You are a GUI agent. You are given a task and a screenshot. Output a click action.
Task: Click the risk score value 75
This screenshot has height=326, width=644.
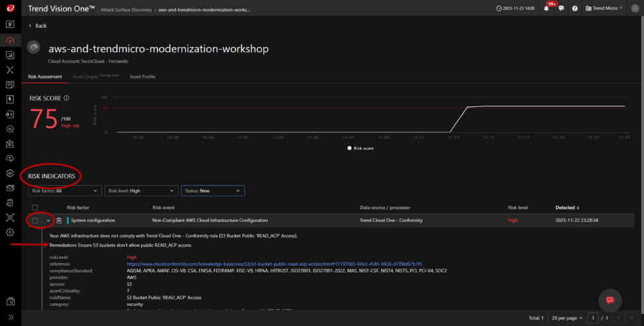click(x=44, y=119)
